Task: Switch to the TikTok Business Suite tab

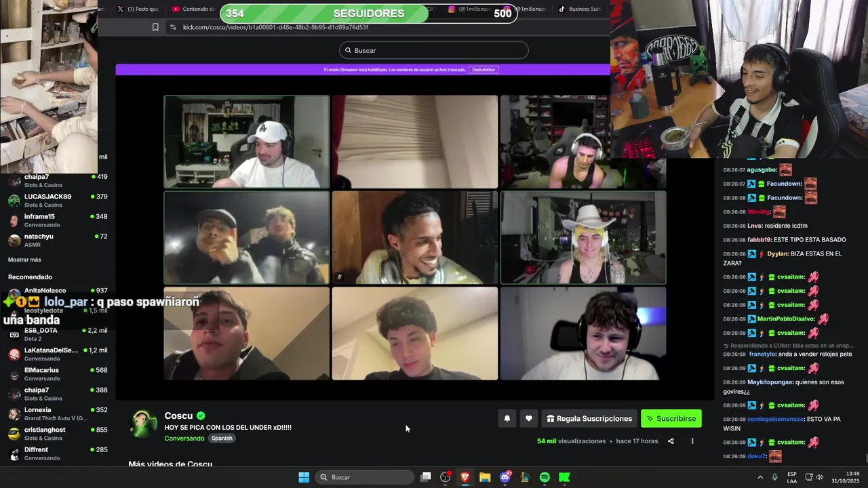Action: coord(580,9)
